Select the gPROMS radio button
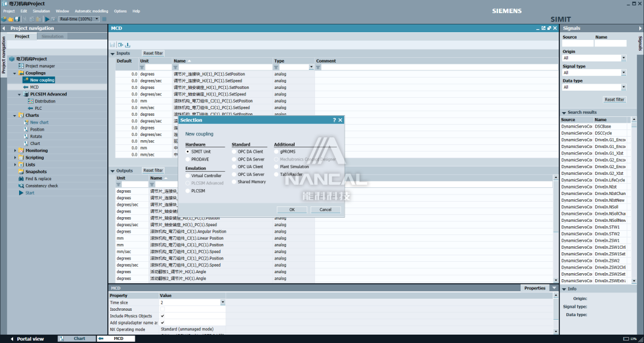644x343 pixels. point(277,152)
